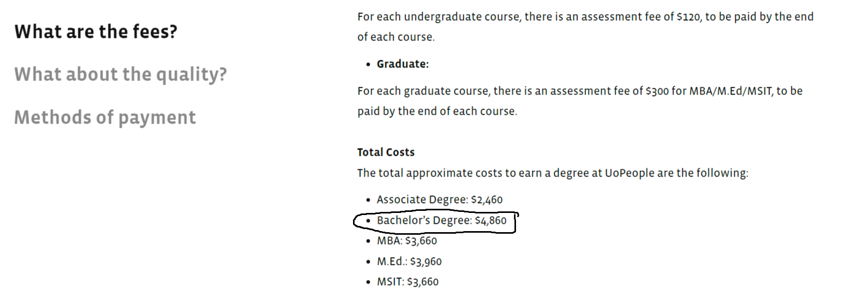
Task: Go to the "Methods of payment" section
Action: coord(105,117)
